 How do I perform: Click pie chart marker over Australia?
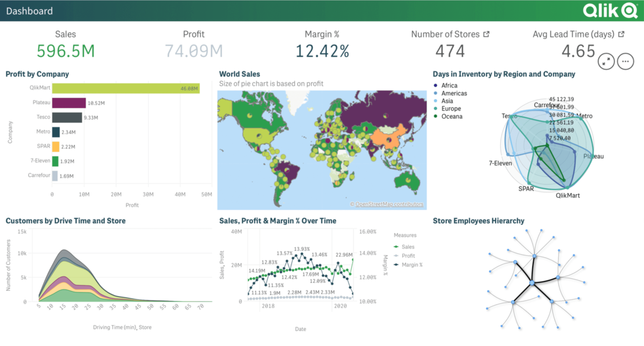[408, 180]
